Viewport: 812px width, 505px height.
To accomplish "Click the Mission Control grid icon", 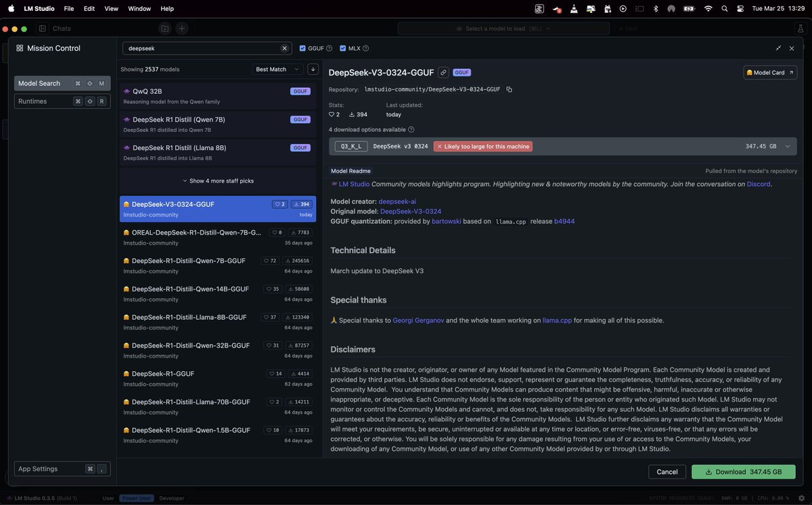I will tap(20, 48).
